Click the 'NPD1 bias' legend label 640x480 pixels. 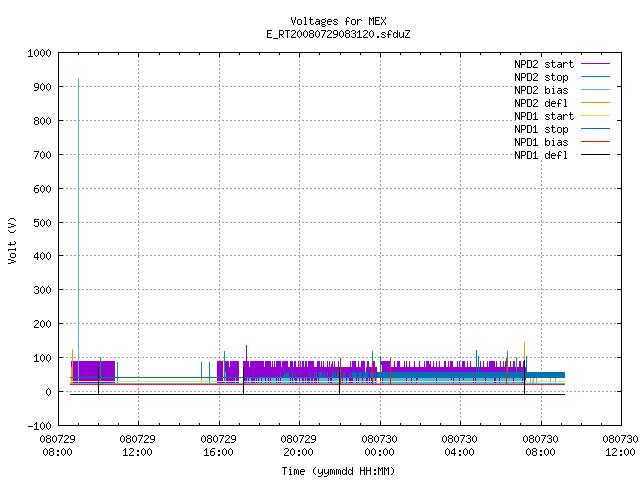pyautogui.click(x=541, y=142)
